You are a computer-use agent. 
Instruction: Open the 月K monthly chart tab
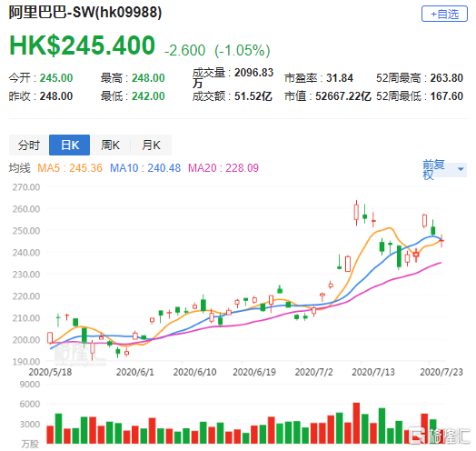click(x=151, y=145)
